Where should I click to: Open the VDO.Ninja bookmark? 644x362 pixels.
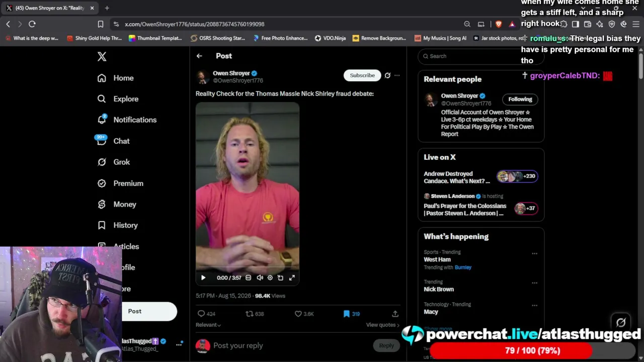click(x=330, y=38)
